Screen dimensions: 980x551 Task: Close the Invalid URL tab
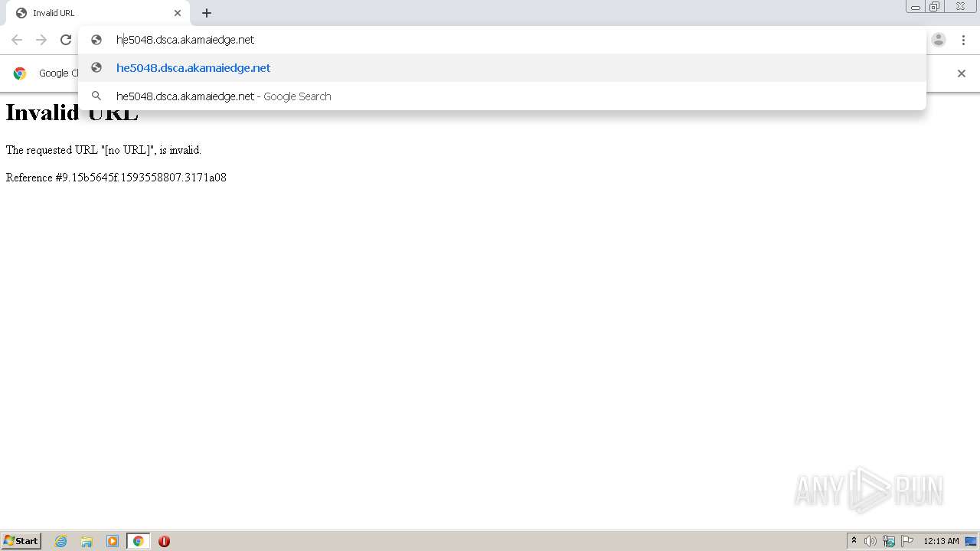[x=178, y=13]
